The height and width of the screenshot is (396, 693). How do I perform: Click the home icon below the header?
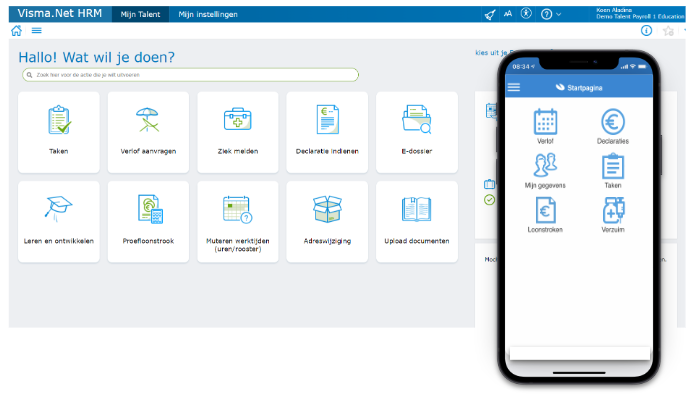(16, 30)
